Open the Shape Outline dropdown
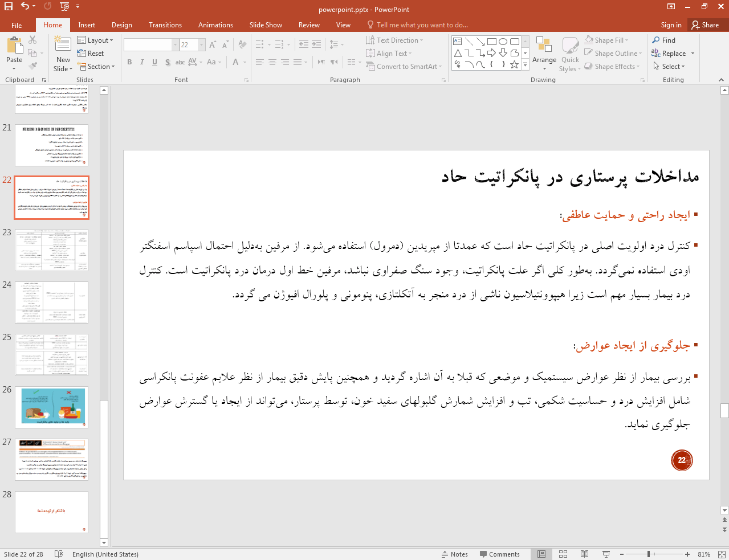Viewport: 729px width, 560px height. [613, 54]
